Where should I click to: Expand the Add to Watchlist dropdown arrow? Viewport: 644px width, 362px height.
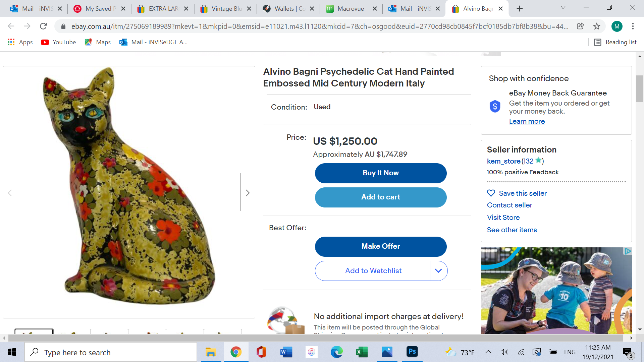click(438, 271)
